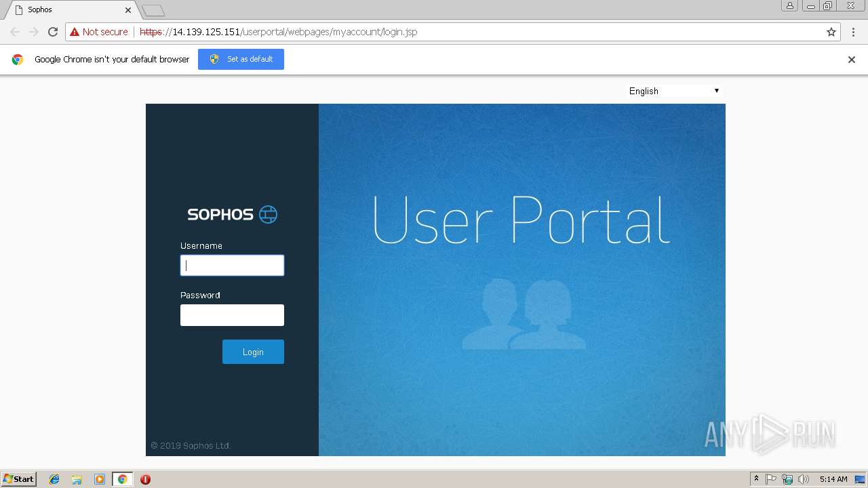Click the 2019 Sophos Ltd. copyright text
Image resolution: width=868 pixels, height=488 pixels.
(191, 446)
